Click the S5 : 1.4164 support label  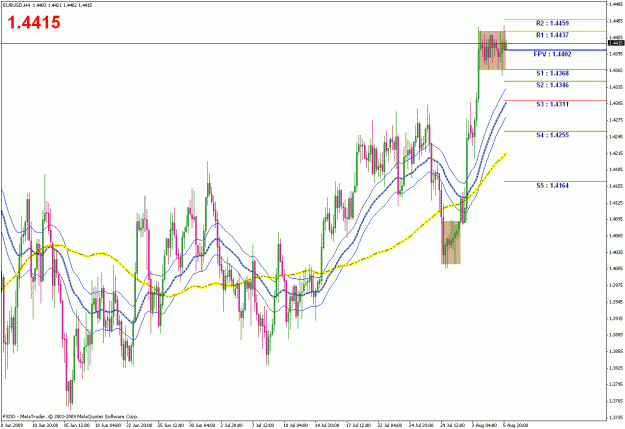tap(552, 186)
